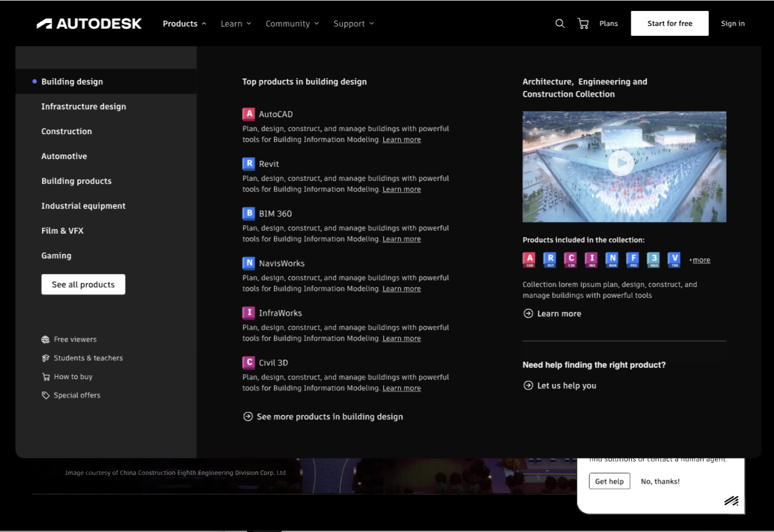
Task: Click the NavisWorks product icon in list
Action: pyautogui.click(x=248, y=263)
